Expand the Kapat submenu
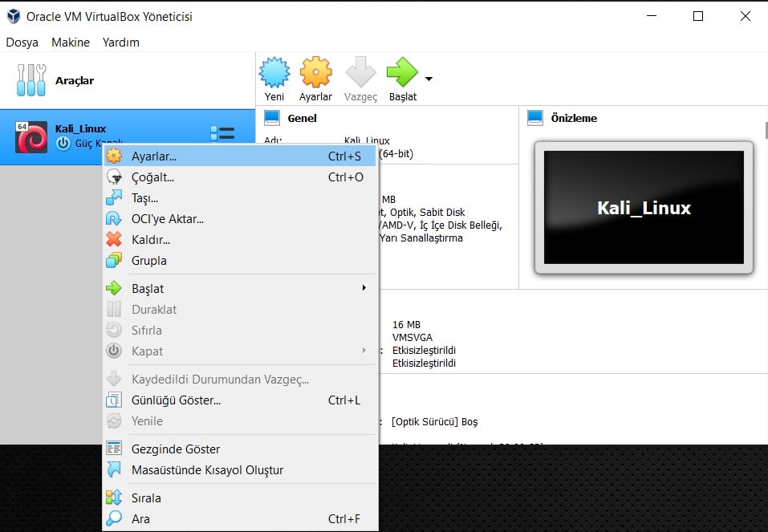The height and width of the screenshot is (532, 768). click(x=364, y=351)
